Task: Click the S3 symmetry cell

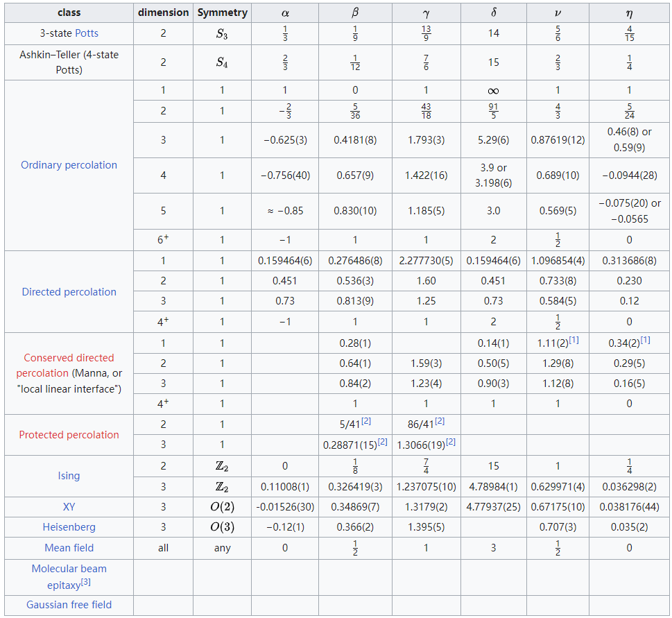Action: [222, 33]
